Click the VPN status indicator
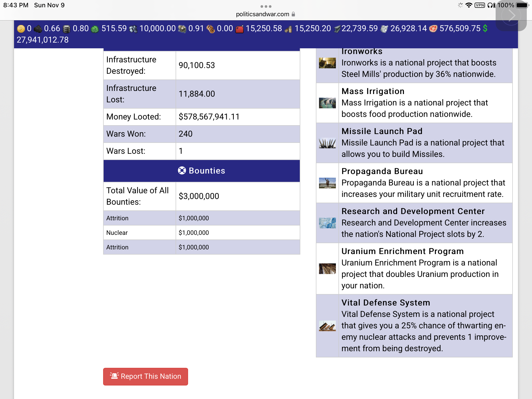The image size is (532, 399). [480, 5]
